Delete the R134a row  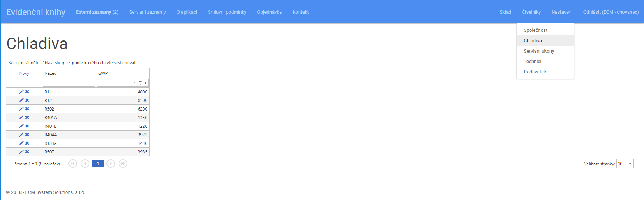pos(27,143)
